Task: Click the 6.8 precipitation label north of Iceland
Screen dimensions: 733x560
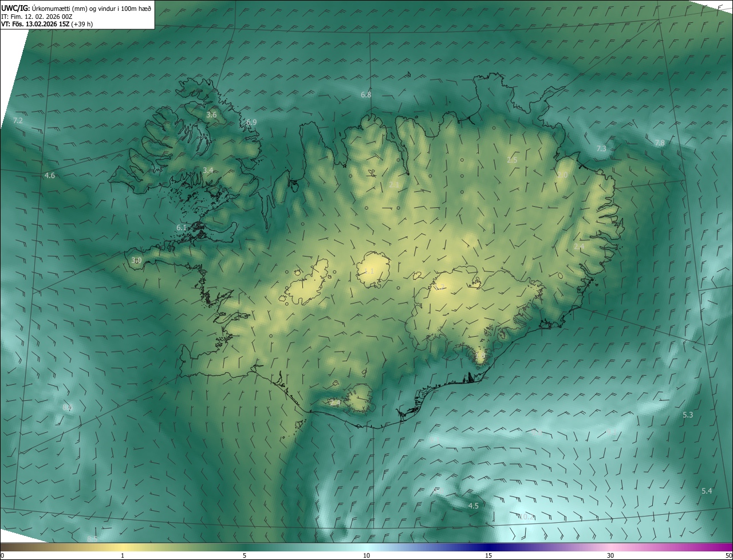Action: point(366,94)
